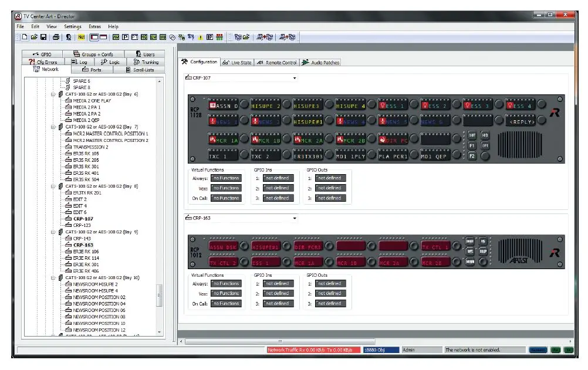Image resolution: width=588 pixels, height=370 pixels.
Task: Collapse the Bay 8 tree node
Action: 53,186
